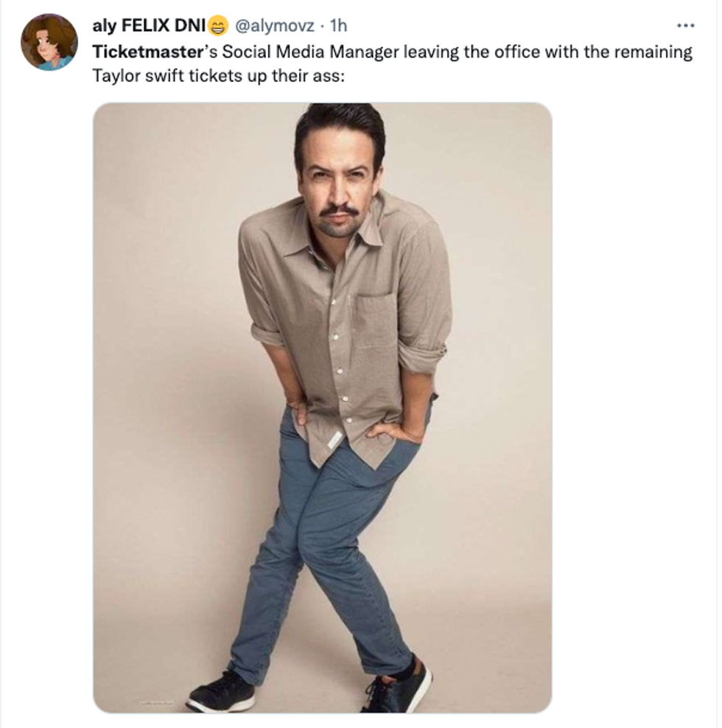
Task: Open the tweet via the "1h" timestamp
Action: pos(338,27)
